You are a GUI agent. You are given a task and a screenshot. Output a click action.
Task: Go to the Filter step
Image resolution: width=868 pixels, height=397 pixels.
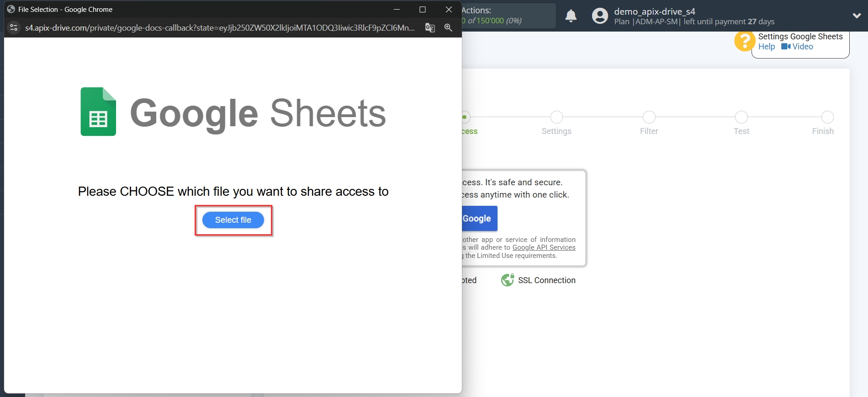pyautogui.click(x=649, y=123)
